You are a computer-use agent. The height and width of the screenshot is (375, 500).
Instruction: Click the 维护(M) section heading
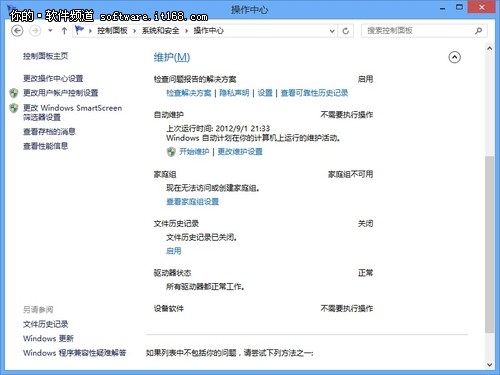click(x=172, y=57)
